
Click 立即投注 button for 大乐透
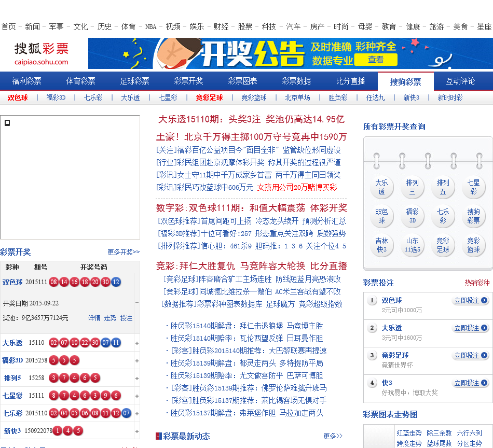click(x=471, y=328)
